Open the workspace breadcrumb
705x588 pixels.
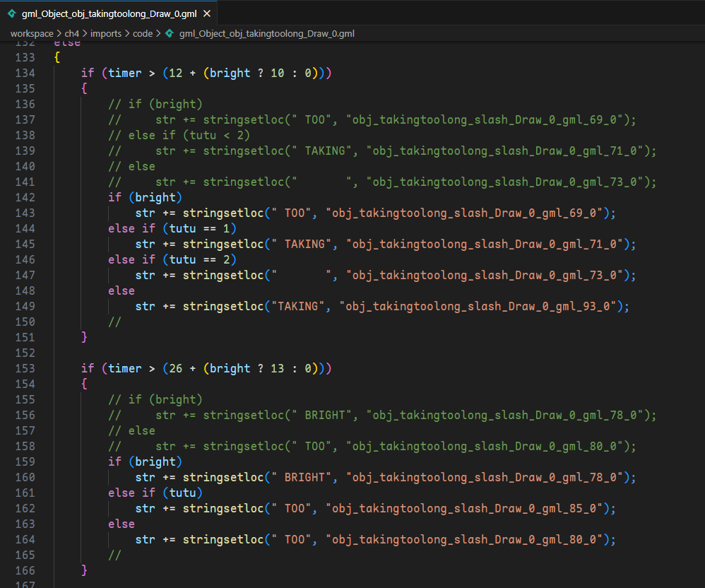32,34
